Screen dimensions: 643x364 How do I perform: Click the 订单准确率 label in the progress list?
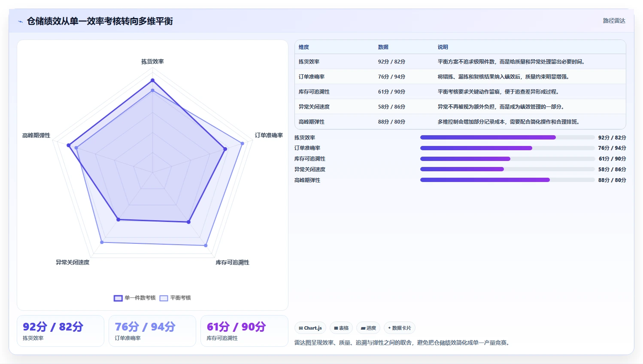click(307, 148)
